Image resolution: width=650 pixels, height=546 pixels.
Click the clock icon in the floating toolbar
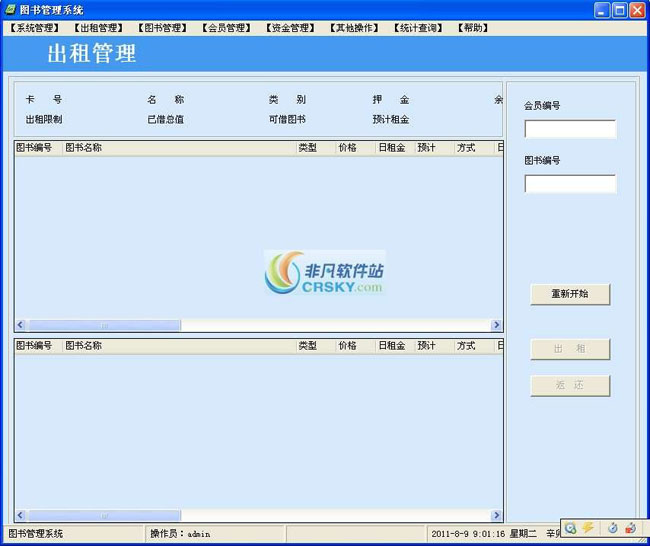pos(571,528)
